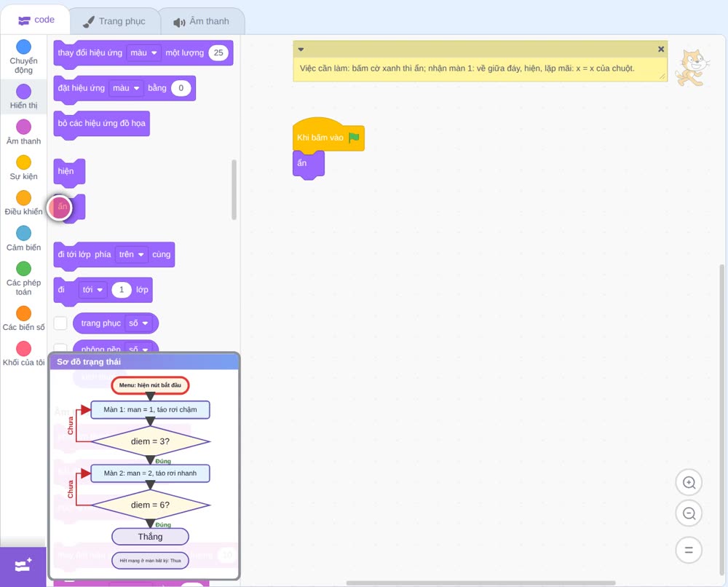This screenshot has width=728, height=587.
Task: Collapse the yellow comment with its arrow
Action: click(x=301, y=49)
